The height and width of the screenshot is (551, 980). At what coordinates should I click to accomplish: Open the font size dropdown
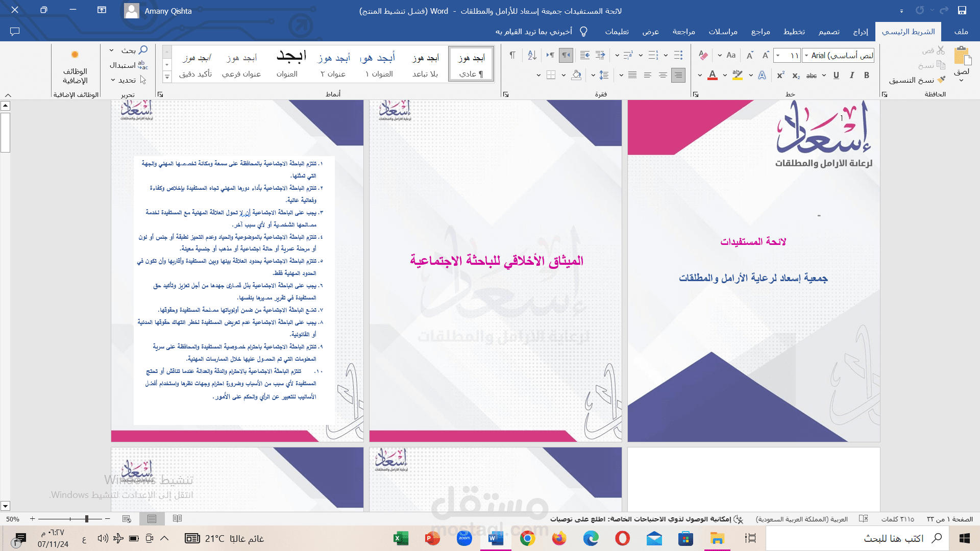tap(778, 55)
